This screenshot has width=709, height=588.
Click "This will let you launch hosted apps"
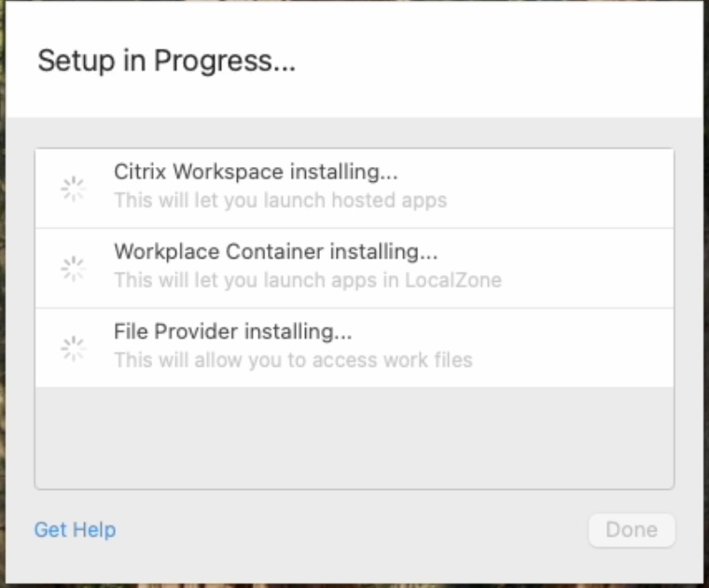click(280, 200)
